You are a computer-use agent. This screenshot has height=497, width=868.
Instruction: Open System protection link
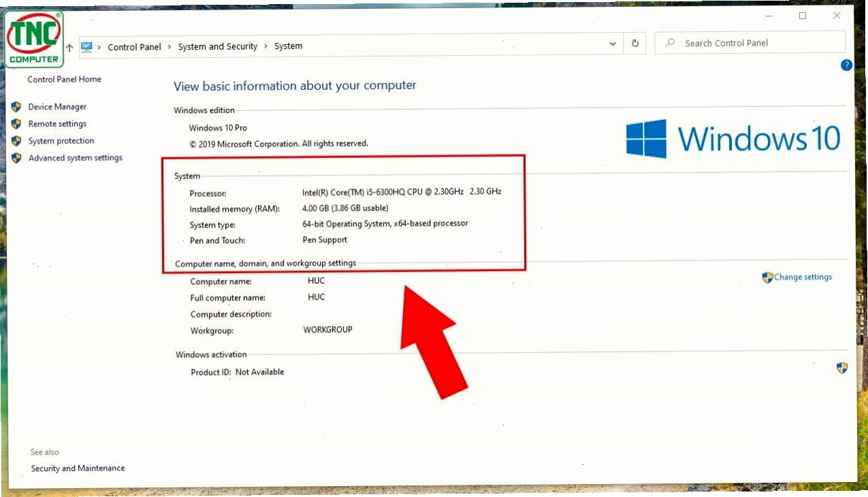[61, 141]
